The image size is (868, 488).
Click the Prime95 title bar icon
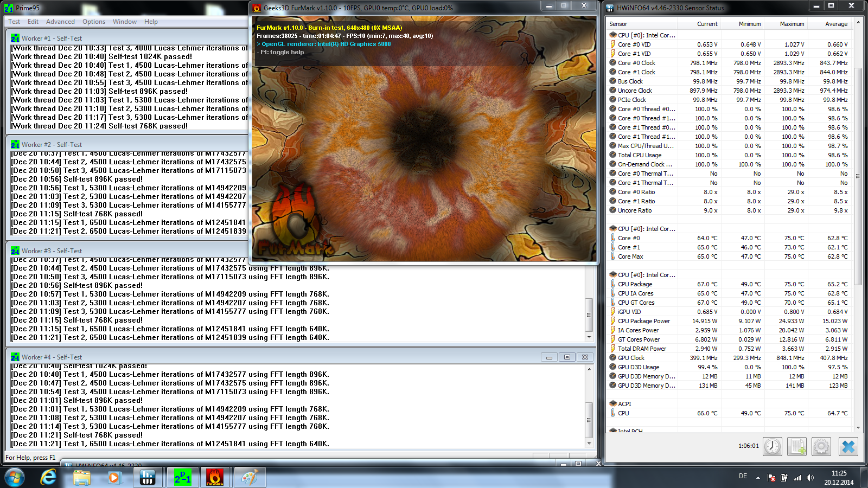(x=9, y=8)
